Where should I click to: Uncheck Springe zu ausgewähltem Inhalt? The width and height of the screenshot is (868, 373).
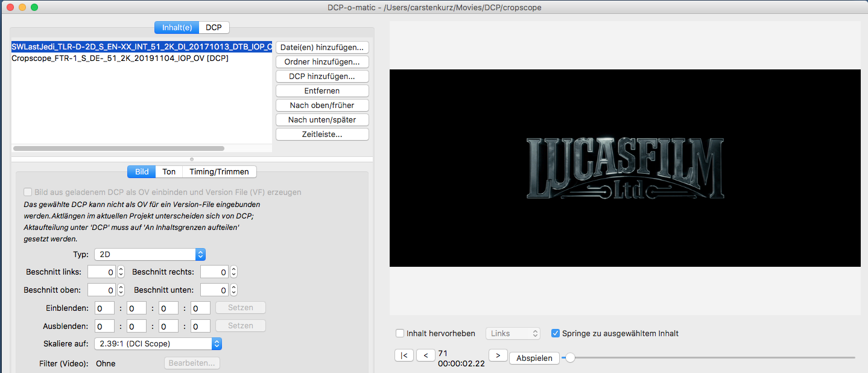point(555,333)
